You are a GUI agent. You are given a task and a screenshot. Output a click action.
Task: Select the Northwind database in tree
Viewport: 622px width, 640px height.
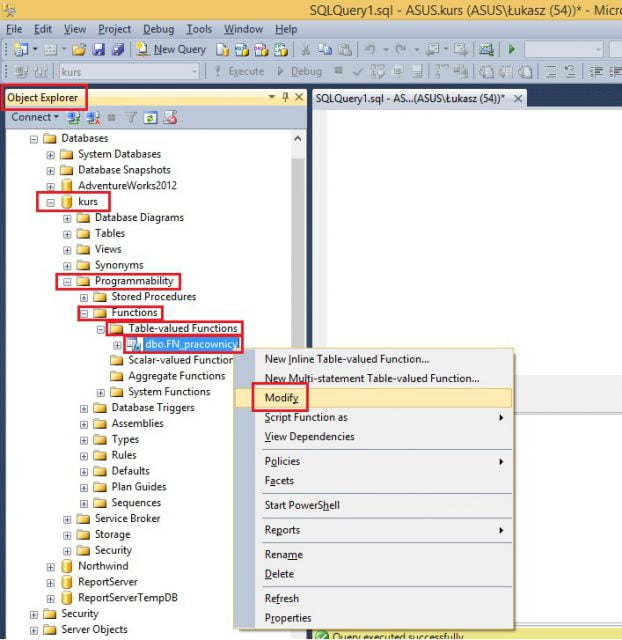[104, 566]
